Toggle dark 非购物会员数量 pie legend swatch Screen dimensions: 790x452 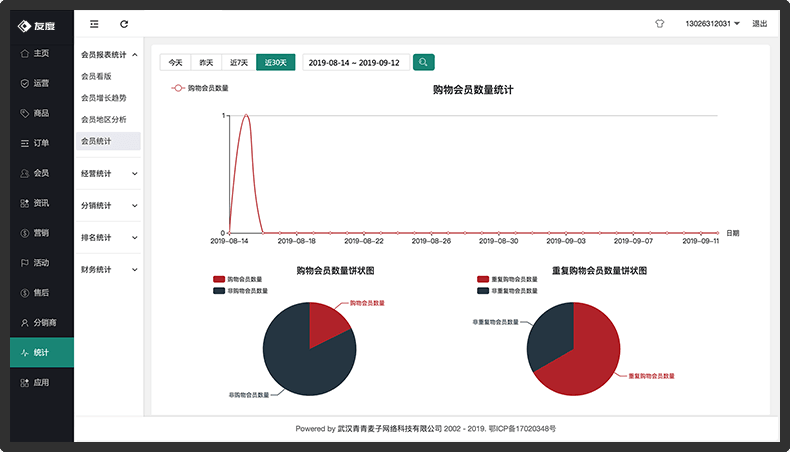[x=219, y=291]
